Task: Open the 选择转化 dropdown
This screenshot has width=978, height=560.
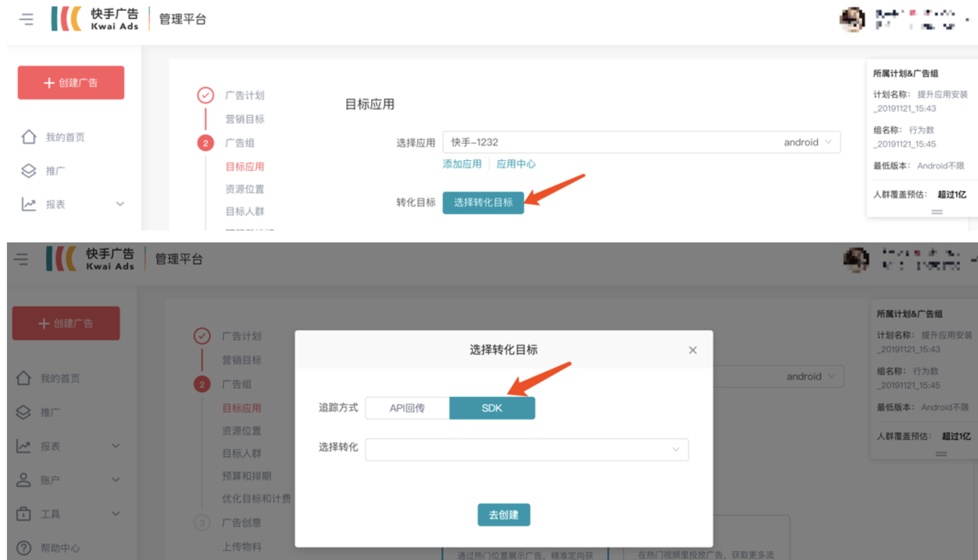Action: [527, 450]
